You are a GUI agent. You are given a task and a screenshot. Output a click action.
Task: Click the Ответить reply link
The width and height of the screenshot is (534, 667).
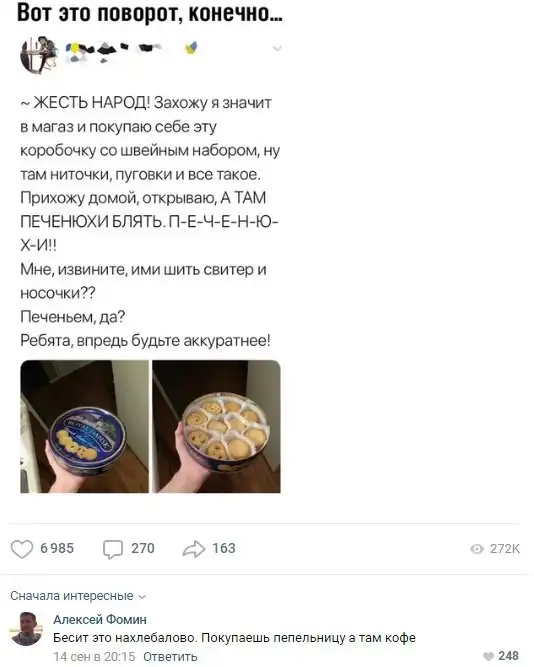[170, 656]
